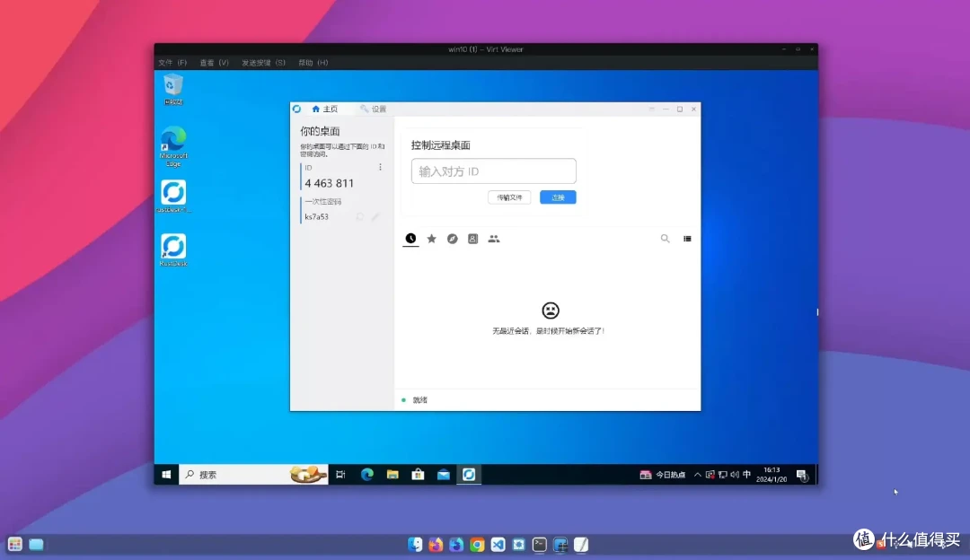
Task: Open the recent sessions clock tab
Action: point(410,239)
